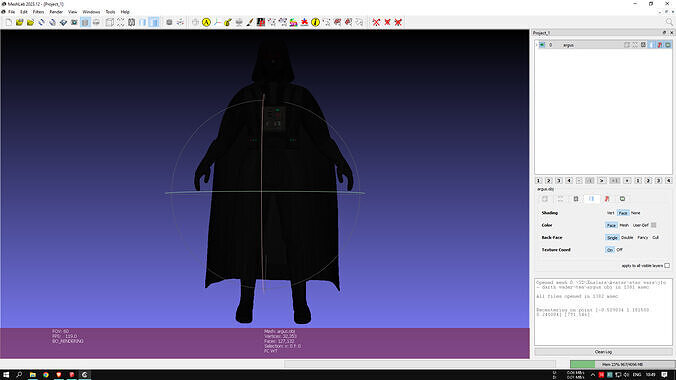Expand the argus layer tree arrow
Screen dimensions: 676x380
coord(537,45)
